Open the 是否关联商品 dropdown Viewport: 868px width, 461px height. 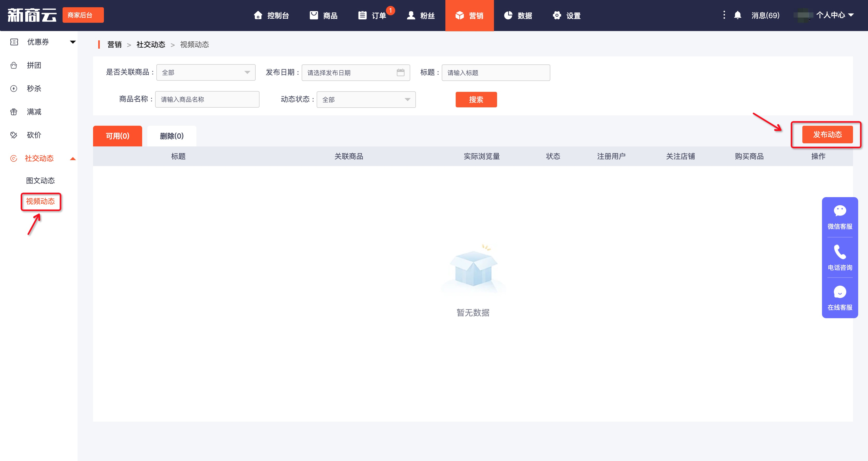click(205, 72)
